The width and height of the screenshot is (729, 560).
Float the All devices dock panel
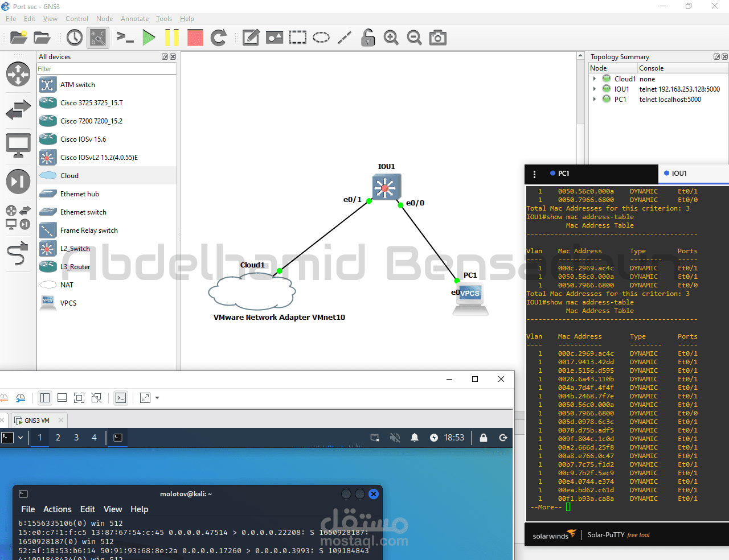click(x=165, y=57)
